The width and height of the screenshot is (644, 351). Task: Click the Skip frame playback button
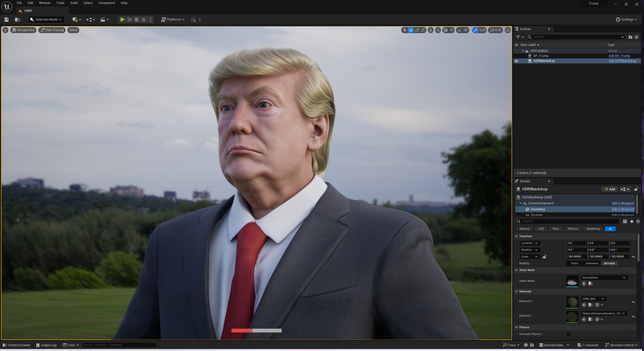pyautogui.click(x=130, y=20)
